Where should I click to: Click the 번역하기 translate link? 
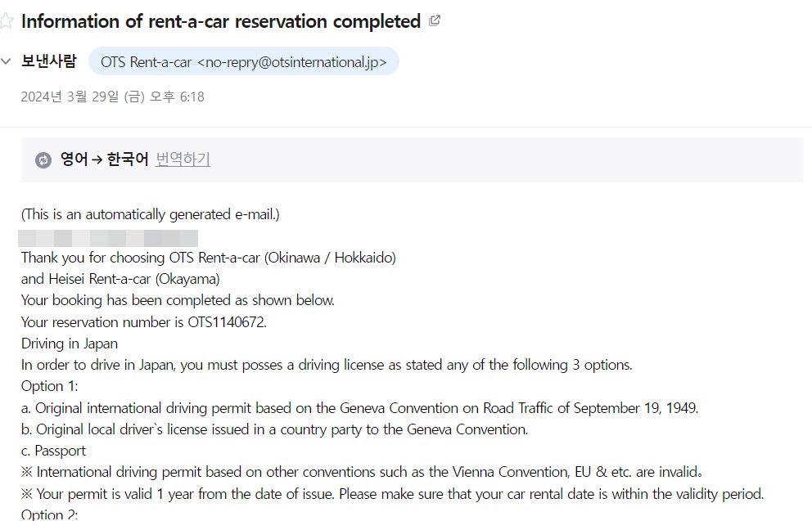click(x=183, y=159)
